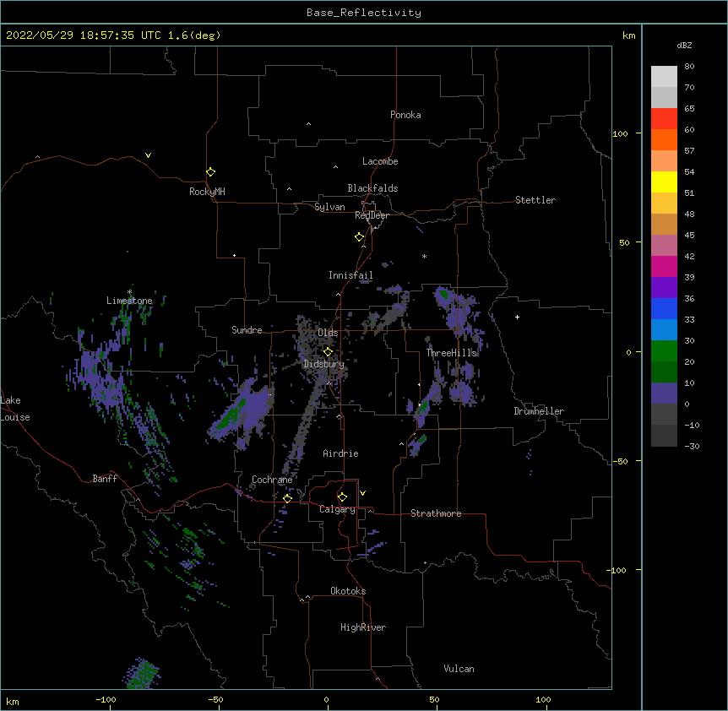The height and width of the screenshot is (711, 728).
Task: Pick the yellow 54-51 dBZ legend swatch
Action: (x=664, y=182)
